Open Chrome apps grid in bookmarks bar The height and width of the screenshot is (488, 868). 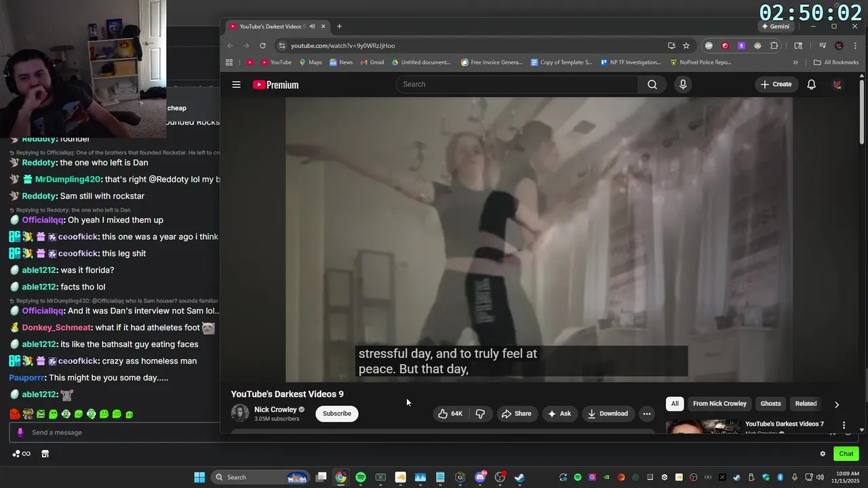pos(229,62)
